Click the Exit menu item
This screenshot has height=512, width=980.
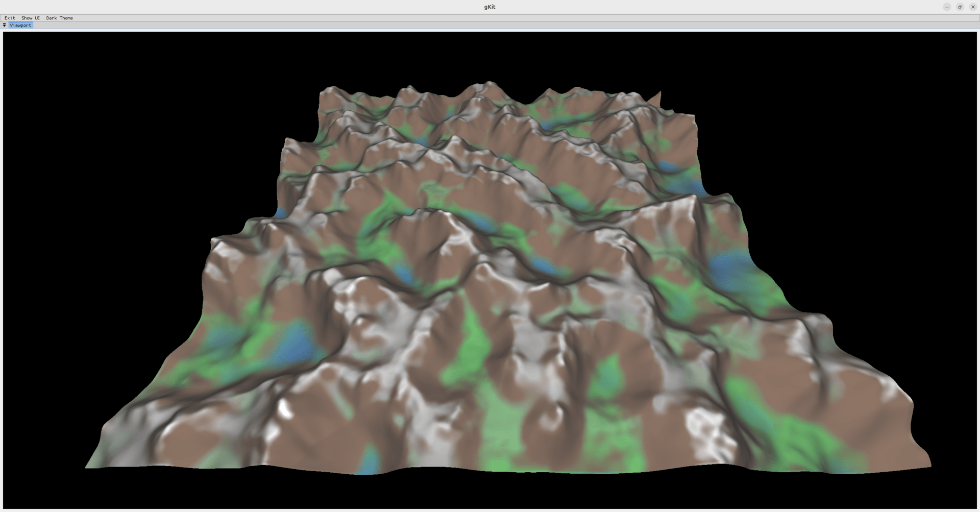coord(10,18)
